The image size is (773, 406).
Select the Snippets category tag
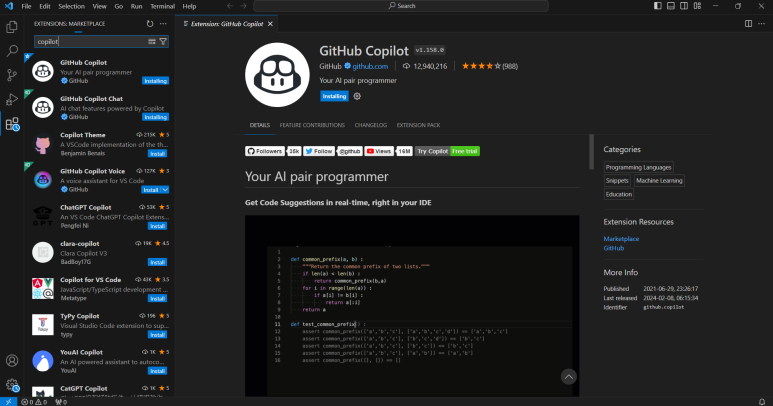point(617,181)
